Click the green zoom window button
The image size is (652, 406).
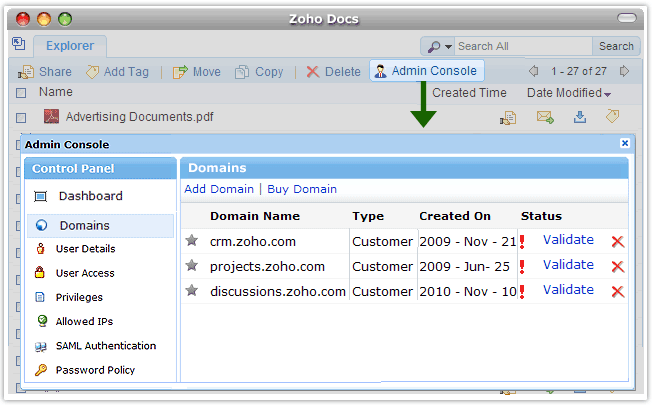65,19
